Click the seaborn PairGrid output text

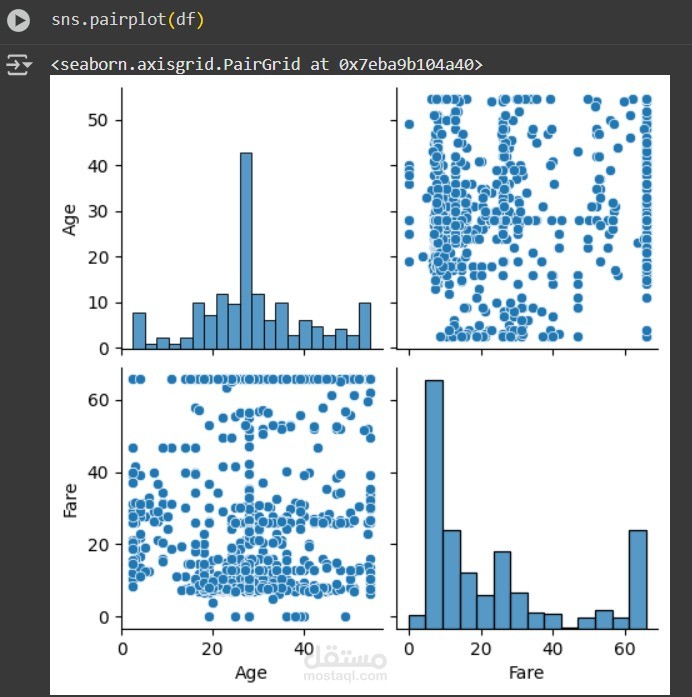[x=266, y=65]
